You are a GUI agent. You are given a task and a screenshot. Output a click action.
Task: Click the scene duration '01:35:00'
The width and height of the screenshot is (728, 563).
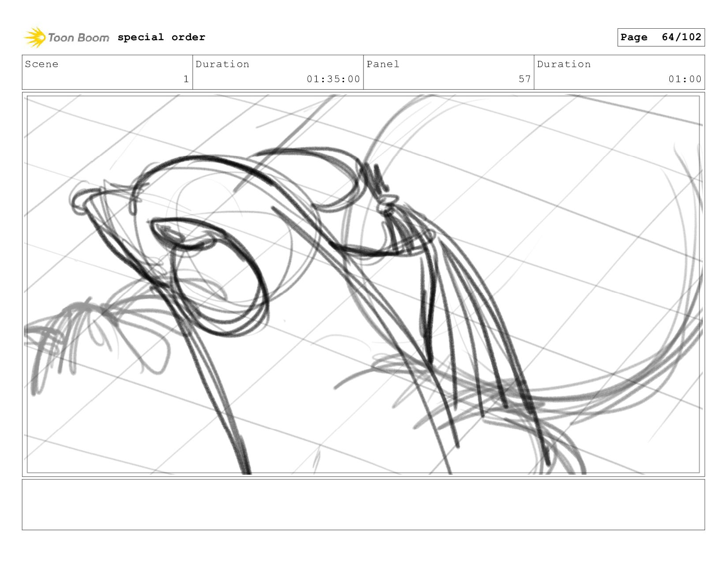pyautogui.click(x=334, y=79)
